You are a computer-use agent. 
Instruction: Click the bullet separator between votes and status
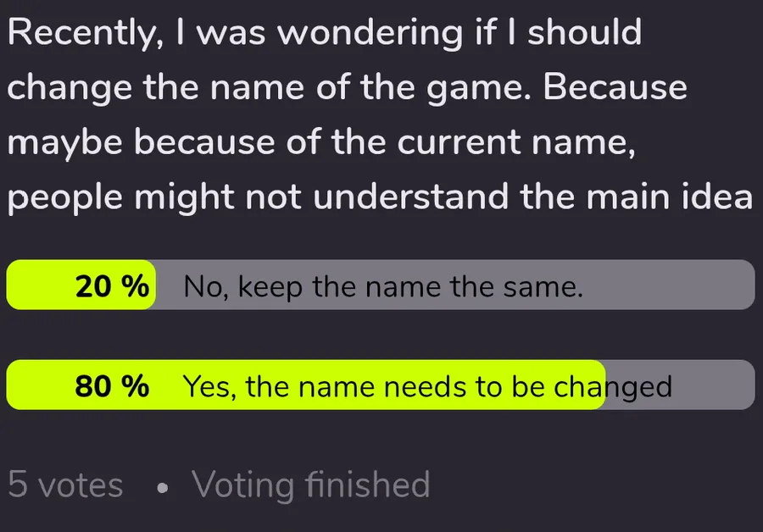coord(163,487)
